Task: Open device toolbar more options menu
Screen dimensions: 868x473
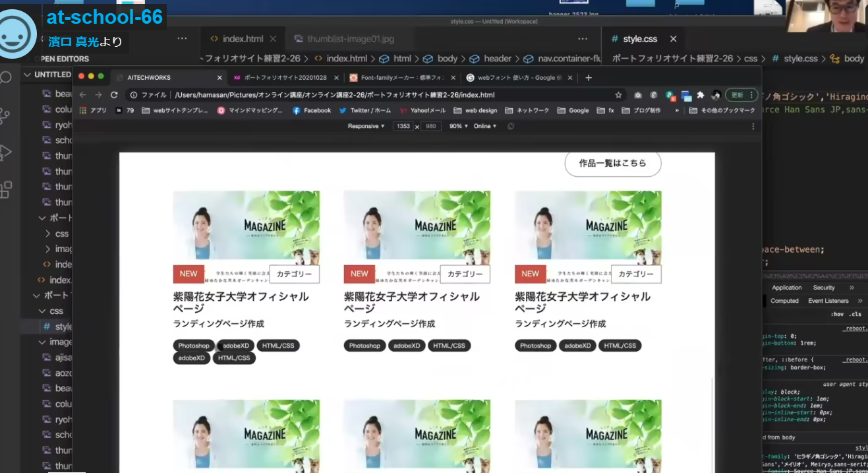Action: pos(753,126)
